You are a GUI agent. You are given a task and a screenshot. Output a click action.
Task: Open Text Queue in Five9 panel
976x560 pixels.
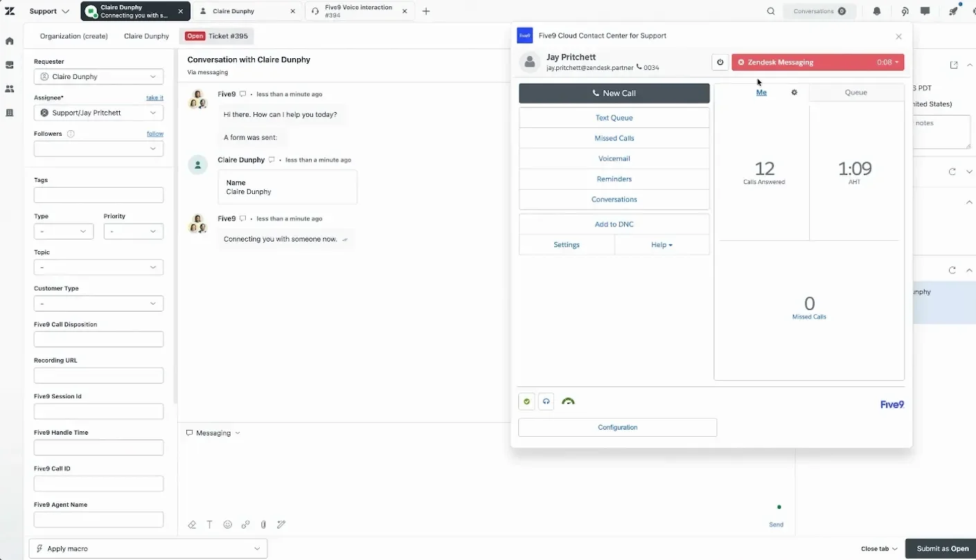pos(614,118)
